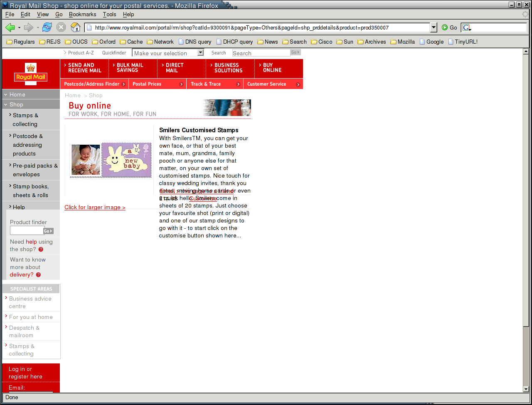Open the URL bar history dropdown
The width and height of the screenshot is (532, 405).
433,28
